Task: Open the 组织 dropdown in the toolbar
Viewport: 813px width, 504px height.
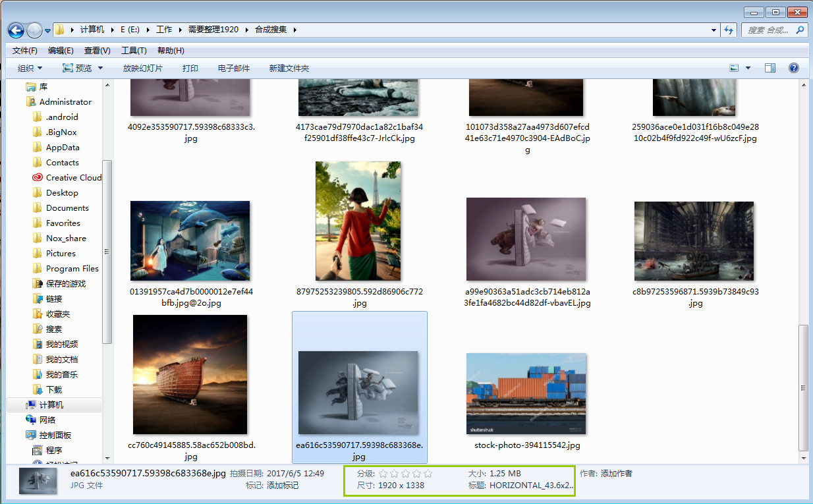Action: click(30, 68)
